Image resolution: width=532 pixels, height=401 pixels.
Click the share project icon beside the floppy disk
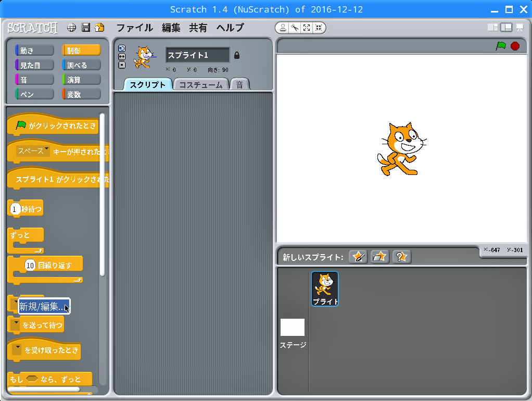point(99,28)
